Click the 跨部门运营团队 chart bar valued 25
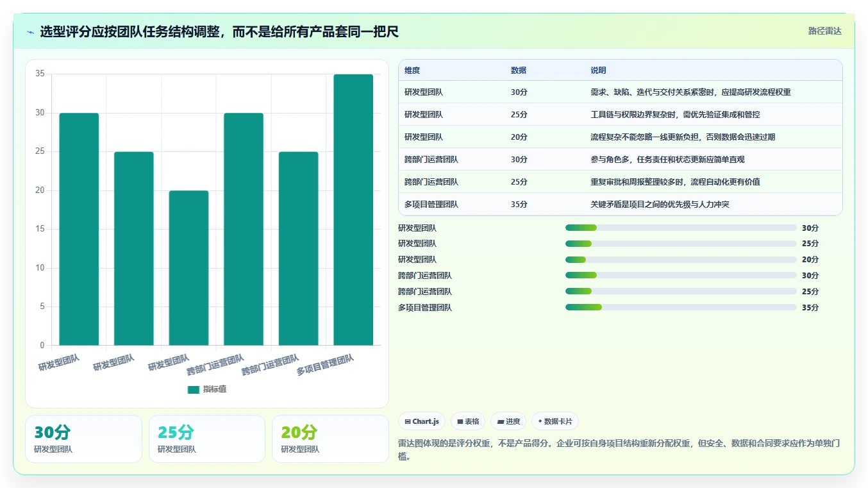 298,249
